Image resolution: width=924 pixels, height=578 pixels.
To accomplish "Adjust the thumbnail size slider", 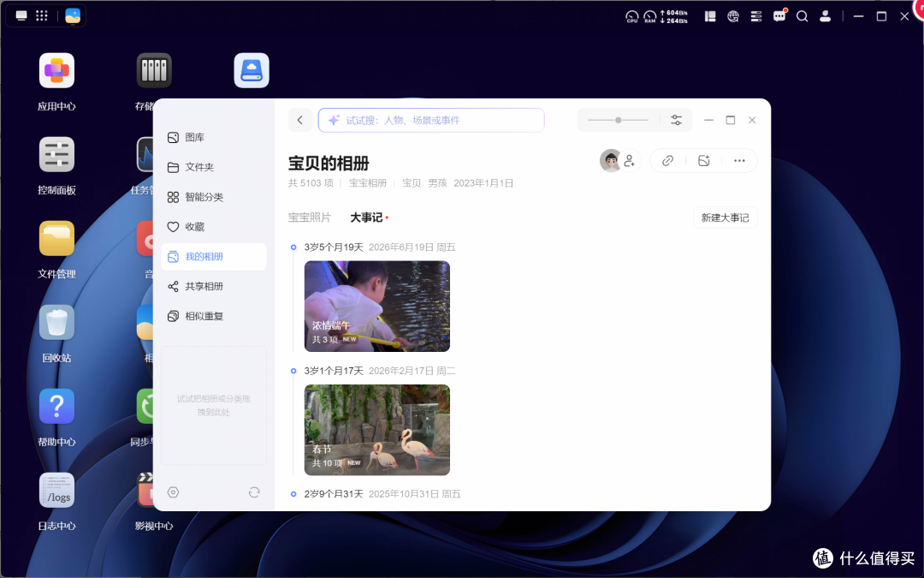I will (x=619, y=120).
